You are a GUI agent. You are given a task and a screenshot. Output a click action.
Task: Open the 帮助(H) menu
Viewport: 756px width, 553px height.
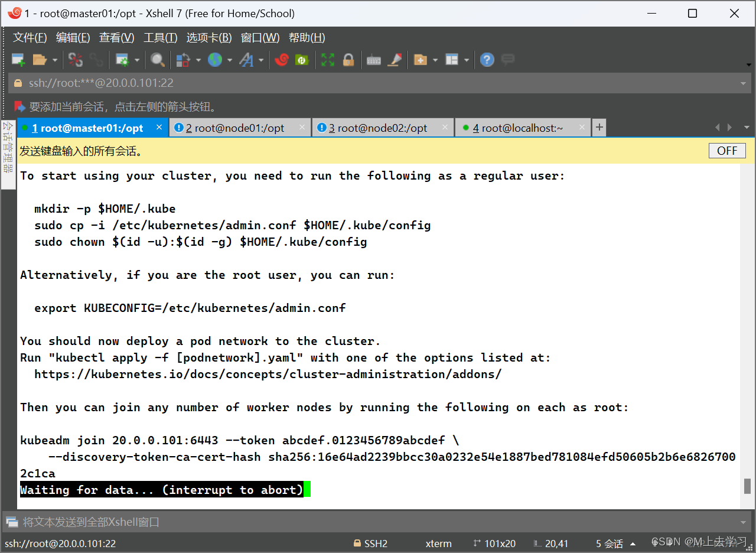pos(307,38)
